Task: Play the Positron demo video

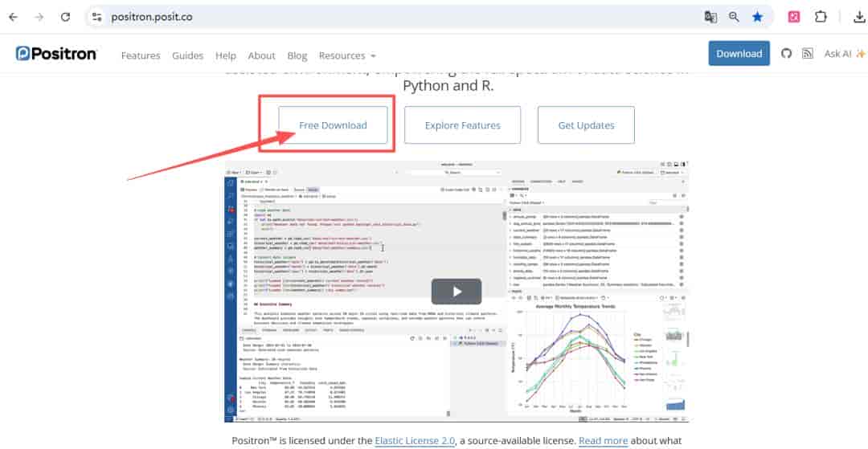Action: tap(457, 292)
